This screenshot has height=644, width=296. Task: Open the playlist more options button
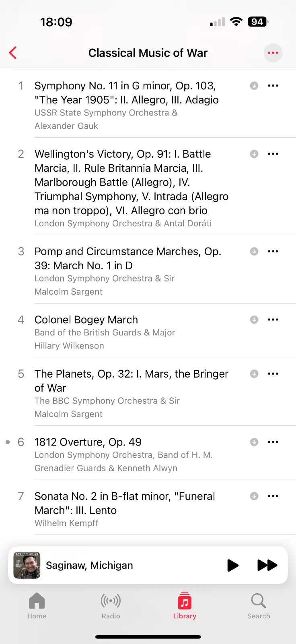click(x=273, y=53)
